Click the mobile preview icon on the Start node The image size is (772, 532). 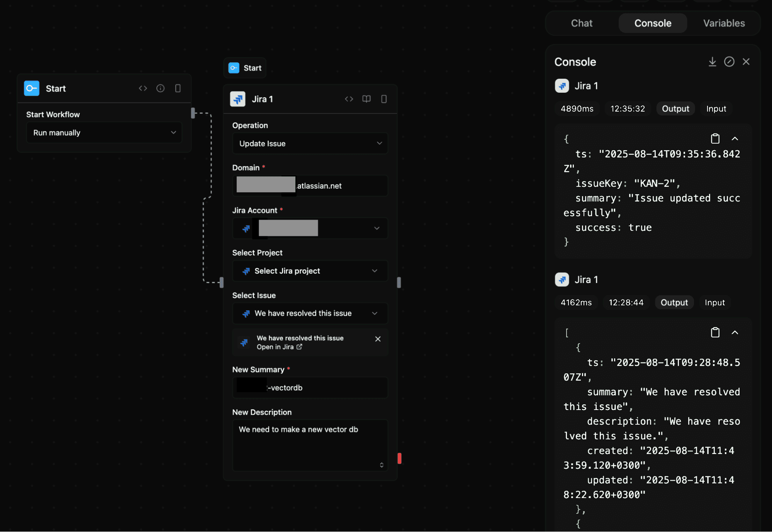click(178, 88)
